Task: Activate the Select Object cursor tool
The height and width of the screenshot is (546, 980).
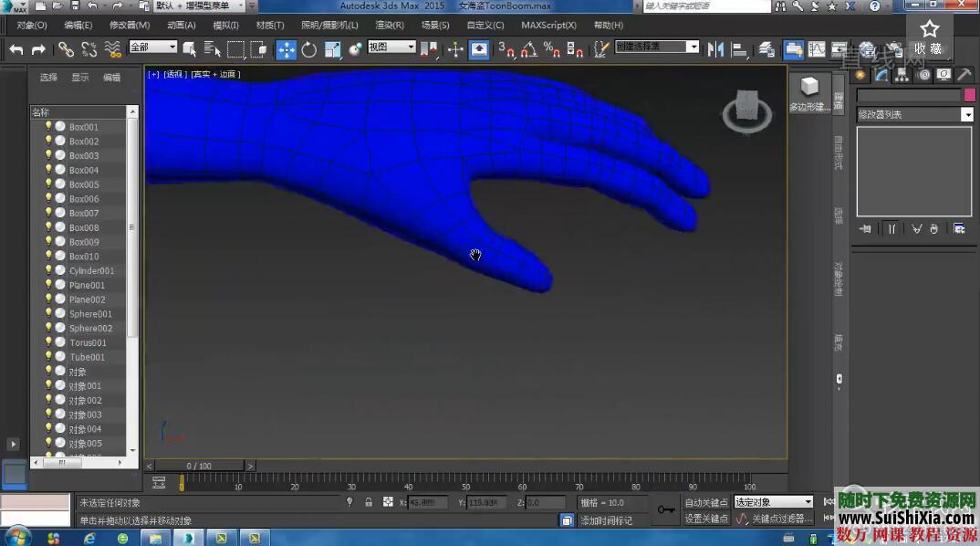Action: pos(190,49)
